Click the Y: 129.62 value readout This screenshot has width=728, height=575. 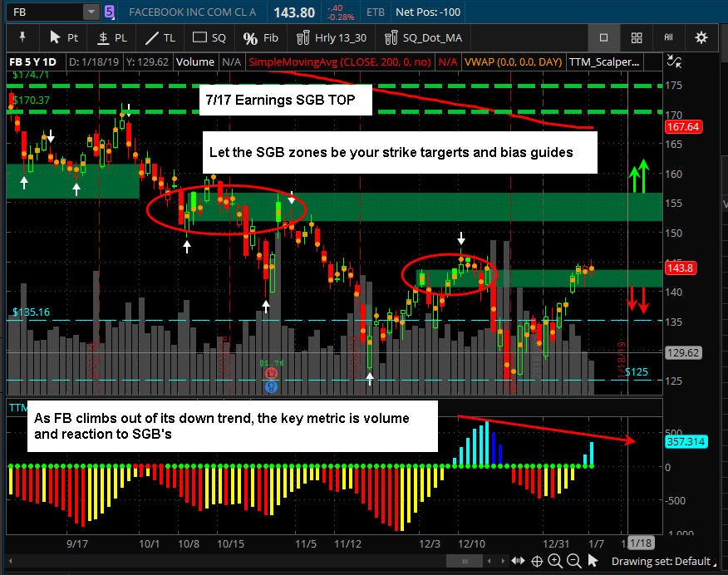click(147, 61)
